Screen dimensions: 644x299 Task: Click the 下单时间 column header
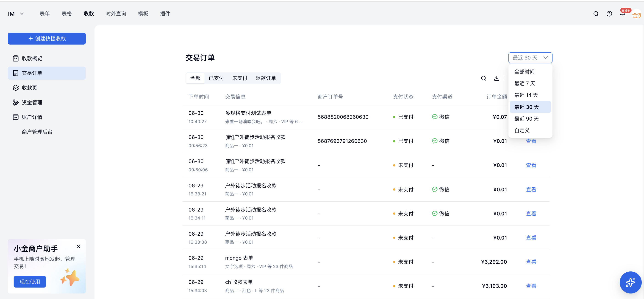click(199, 97)
